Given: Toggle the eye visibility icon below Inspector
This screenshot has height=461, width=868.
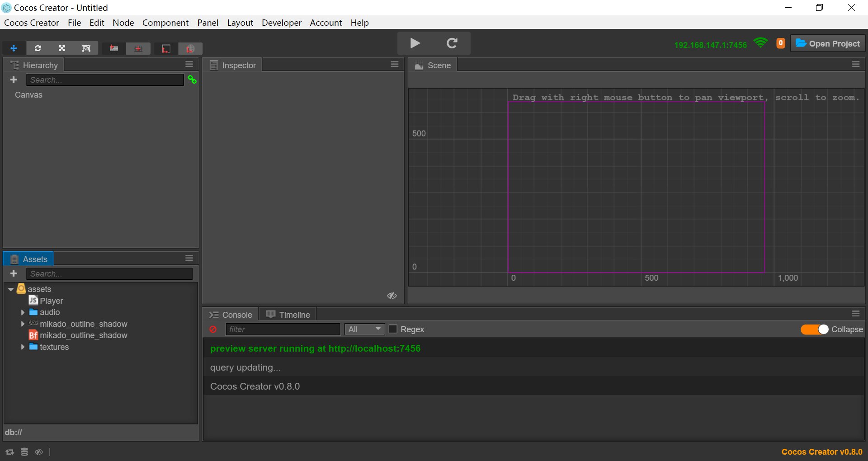Looking at the screenshot, I should 392,296.
